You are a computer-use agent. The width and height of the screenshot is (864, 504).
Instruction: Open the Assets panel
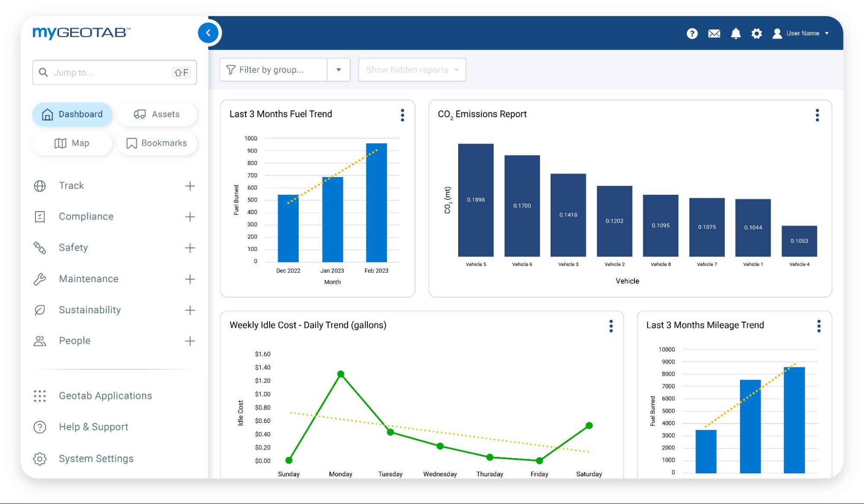tap(157, 114)
